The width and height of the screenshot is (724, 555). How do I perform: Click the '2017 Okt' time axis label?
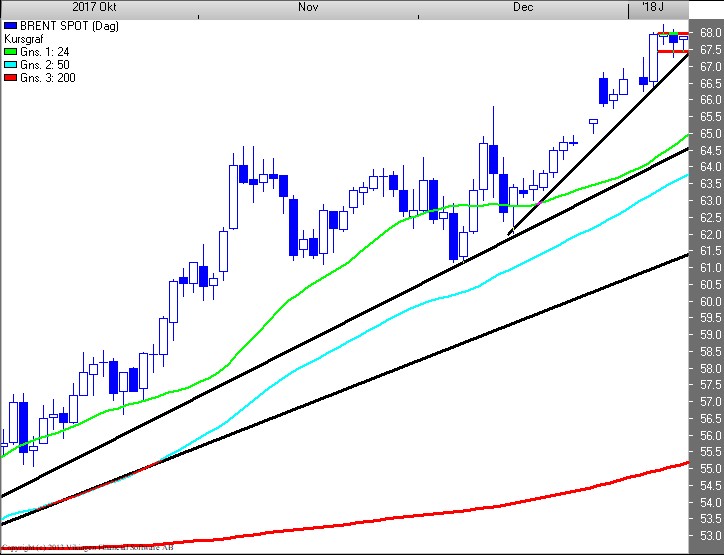coord(94,7)
